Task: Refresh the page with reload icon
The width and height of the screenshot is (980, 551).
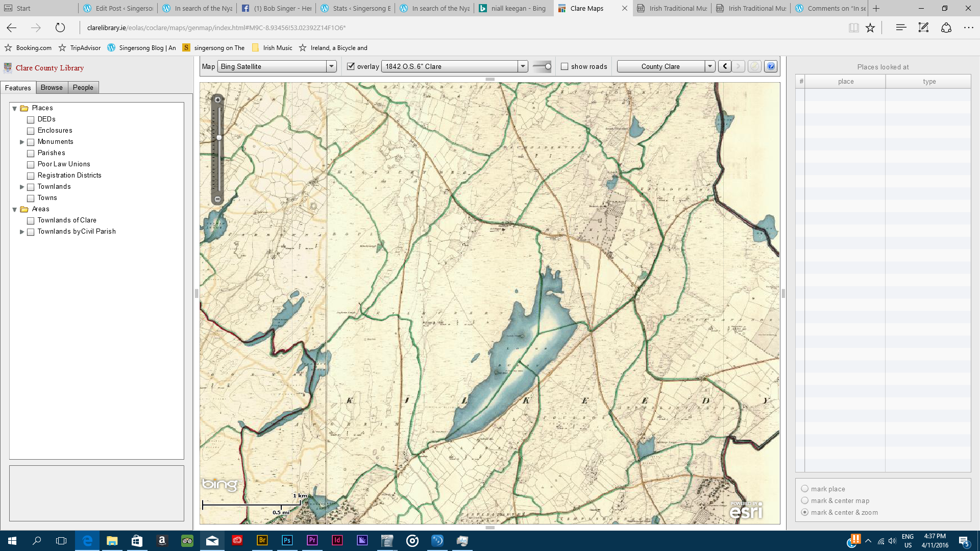Action: 60,28
